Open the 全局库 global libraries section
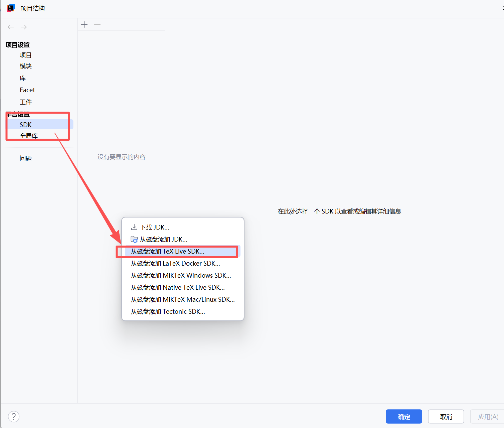 [x=29, y=136]
